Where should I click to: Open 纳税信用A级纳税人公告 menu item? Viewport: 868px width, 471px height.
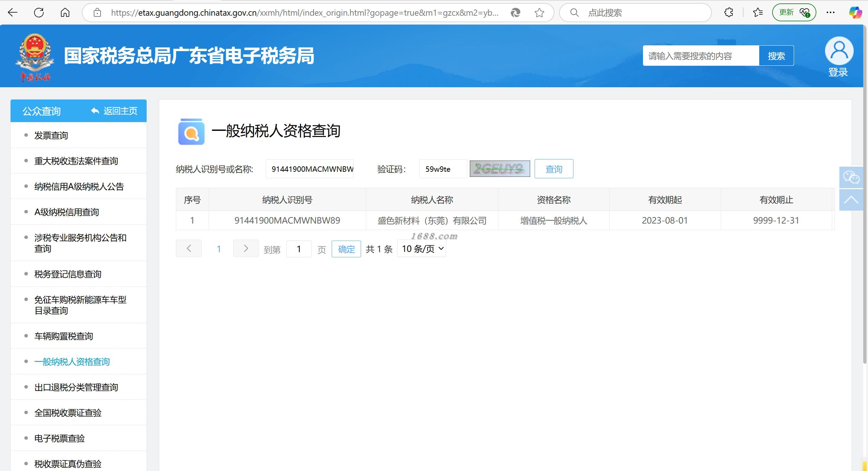[79, 186]
